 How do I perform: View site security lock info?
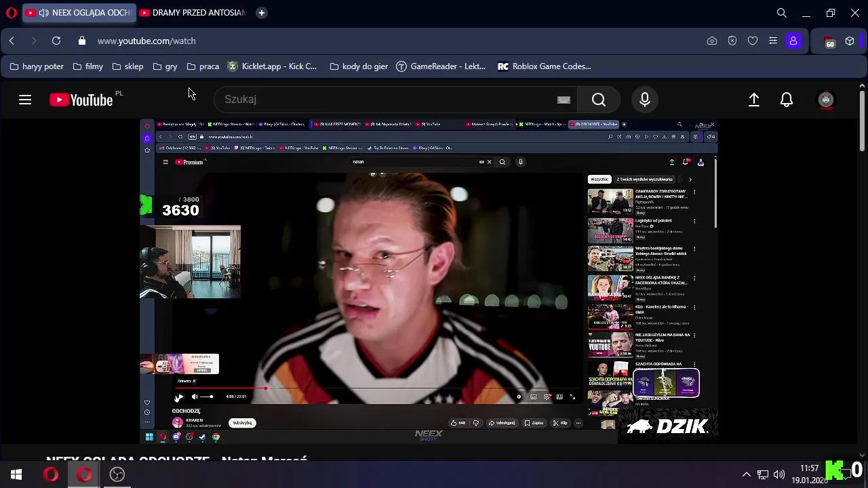(x=82, y=41)
